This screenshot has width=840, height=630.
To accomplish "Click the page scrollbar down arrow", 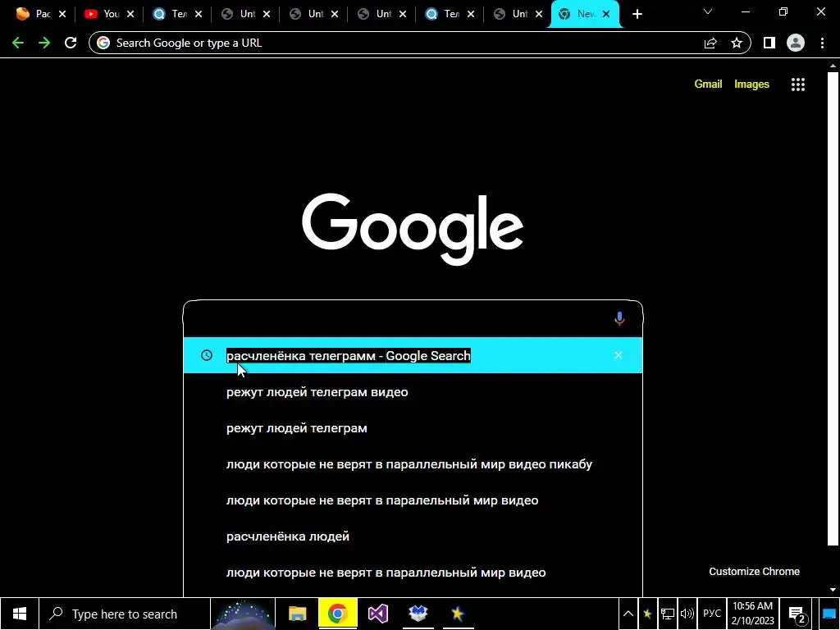I will (833, 590).
